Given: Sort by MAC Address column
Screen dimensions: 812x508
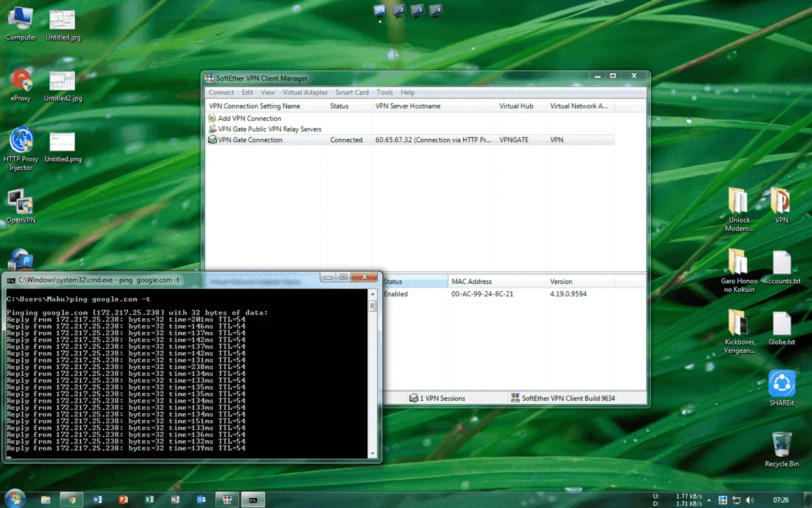Looking at the screenshot, I should coord(497,281).
